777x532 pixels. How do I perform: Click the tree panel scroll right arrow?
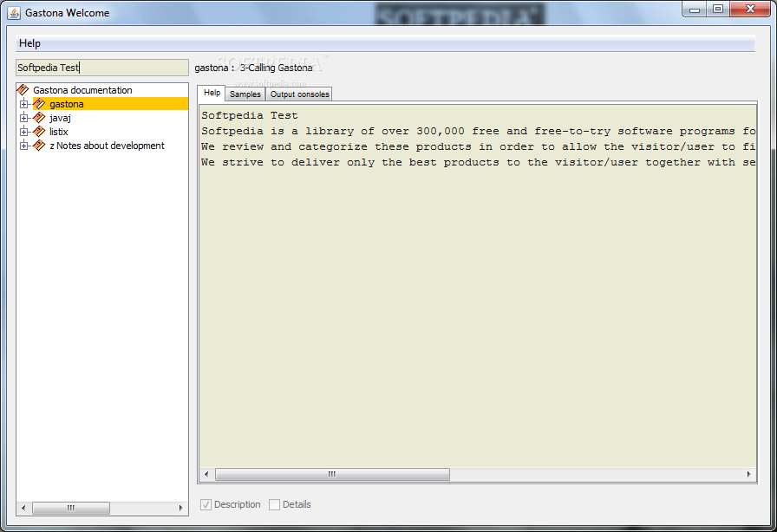(x=181, y=508)
